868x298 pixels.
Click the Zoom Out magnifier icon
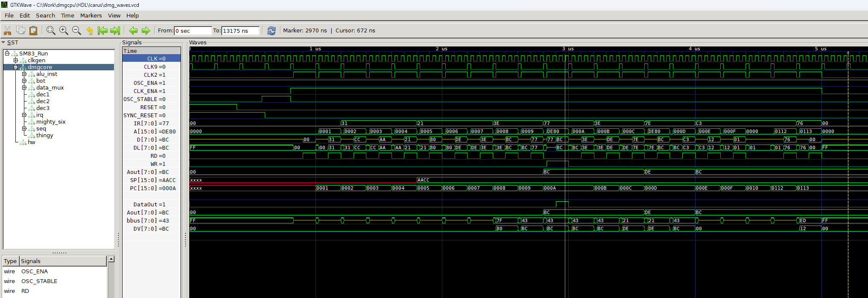click(x=76, y=30)
